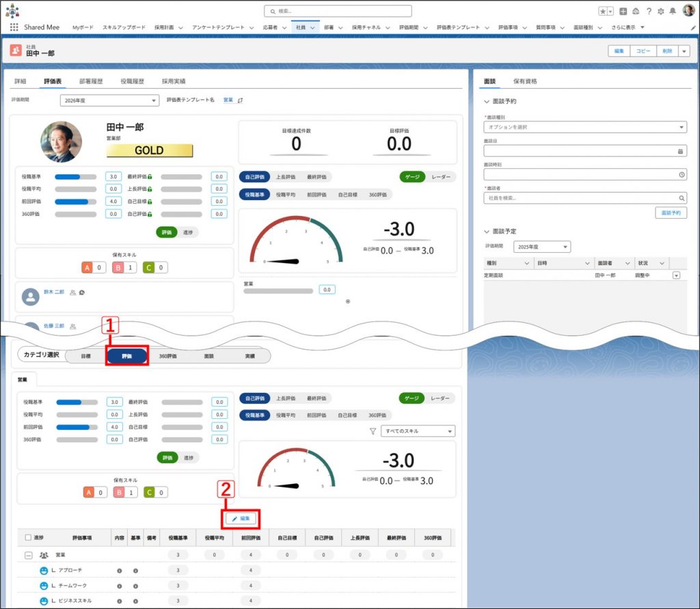Screen dimensions: 700x609
Task: Open the App Launcher grid icon
Action: point(14,27)
